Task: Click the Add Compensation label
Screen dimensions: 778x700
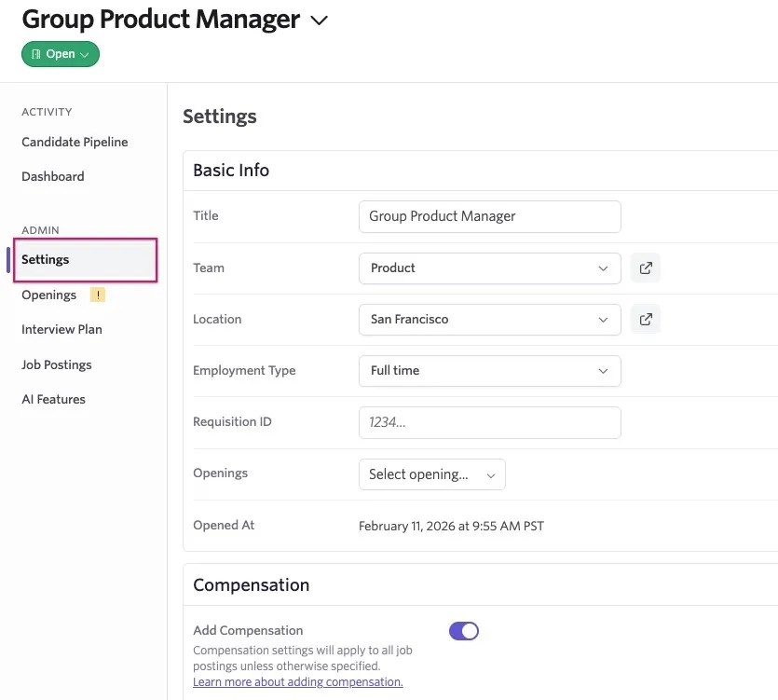Action: pyautogui.click(x=248, y=630)
